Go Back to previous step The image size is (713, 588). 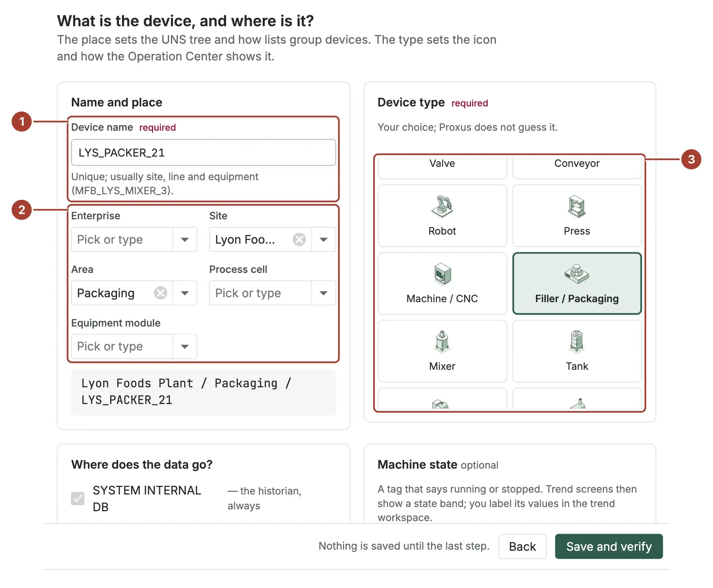tap(522, 546)
